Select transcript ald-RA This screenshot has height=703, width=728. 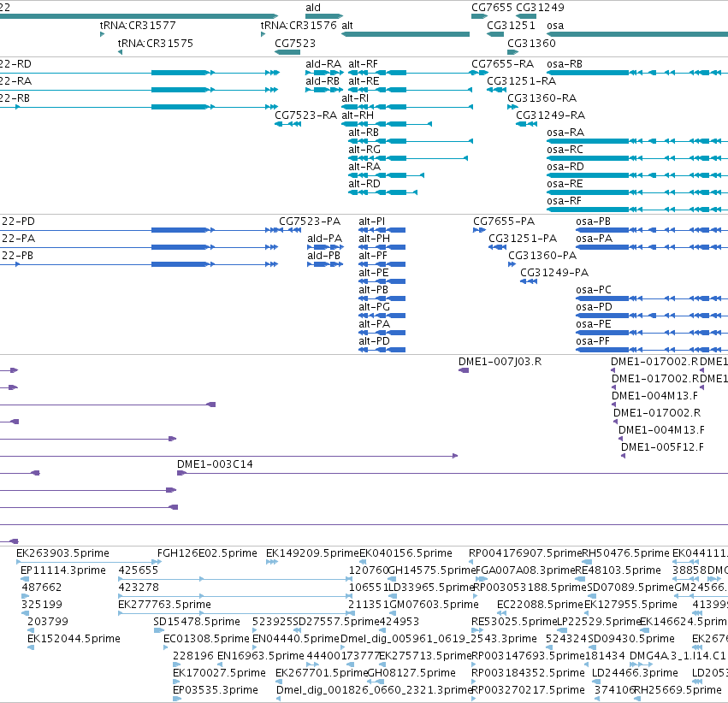[x=323, y=64]
